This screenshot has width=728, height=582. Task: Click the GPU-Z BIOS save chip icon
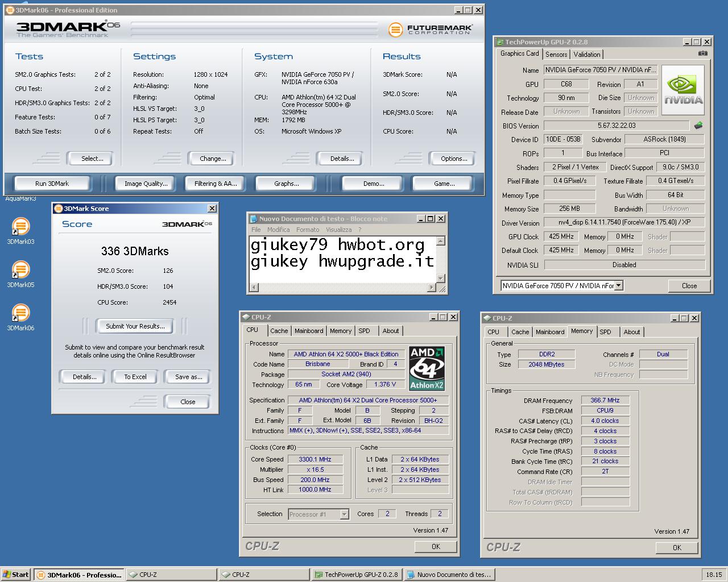tap(698, 126)
